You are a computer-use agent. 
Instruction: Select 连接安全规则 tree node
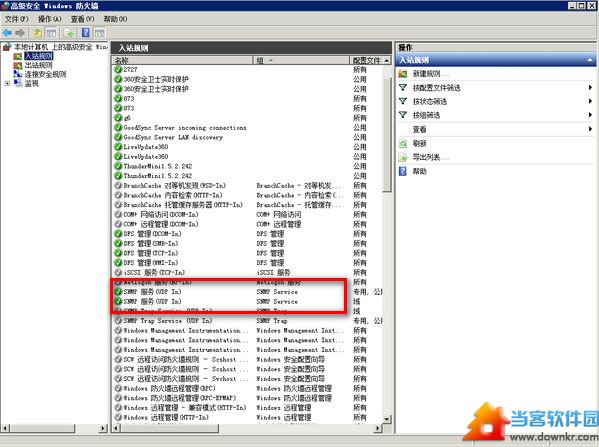(x=45, y=74)
